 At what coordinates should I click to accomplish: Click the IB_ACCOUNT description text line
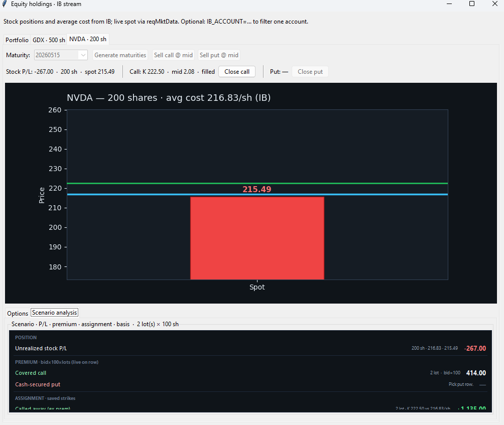(x=156, y=22)
